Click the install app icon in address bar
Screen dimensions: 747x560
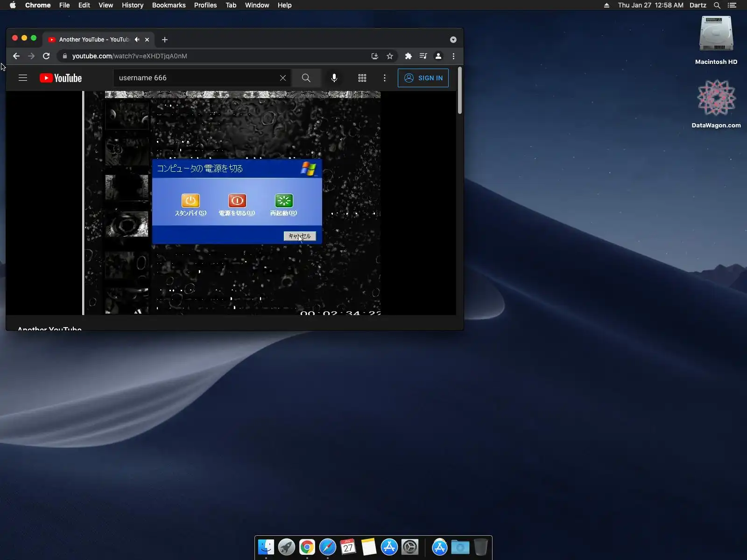pyautogui.click(x=375, y=56)
